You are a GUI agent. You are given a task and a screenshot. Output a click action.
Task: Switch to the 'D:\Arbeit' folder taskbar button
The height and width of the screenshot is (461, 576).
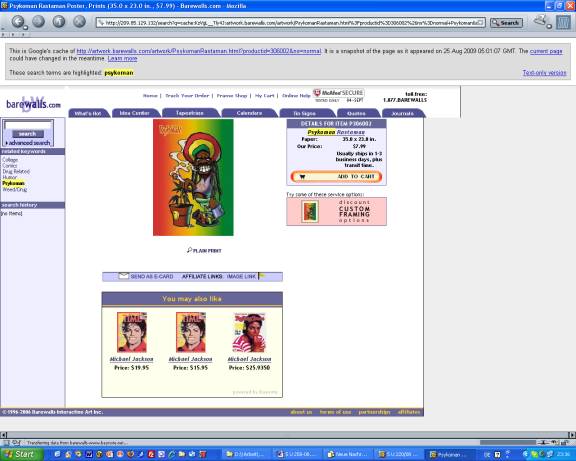[x=246, y=454]
